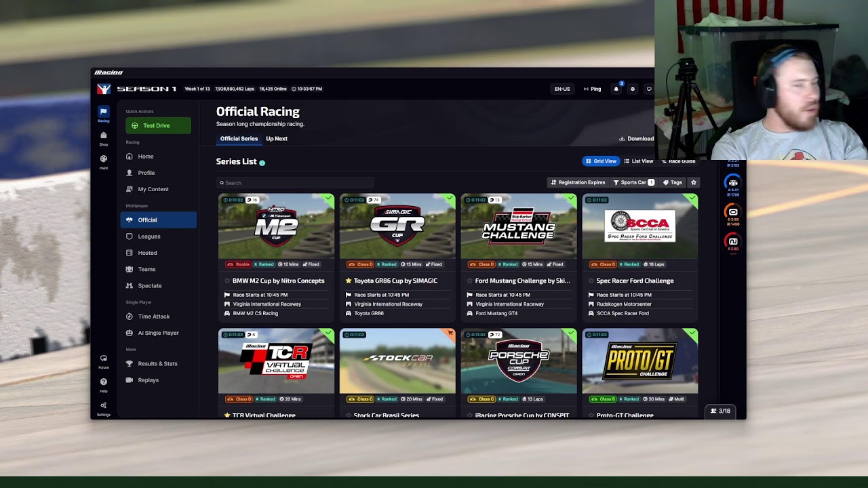This screenshot has width=868, height=488.
Task: Open the Racing section in left rail
Action: tap(103, 114)
